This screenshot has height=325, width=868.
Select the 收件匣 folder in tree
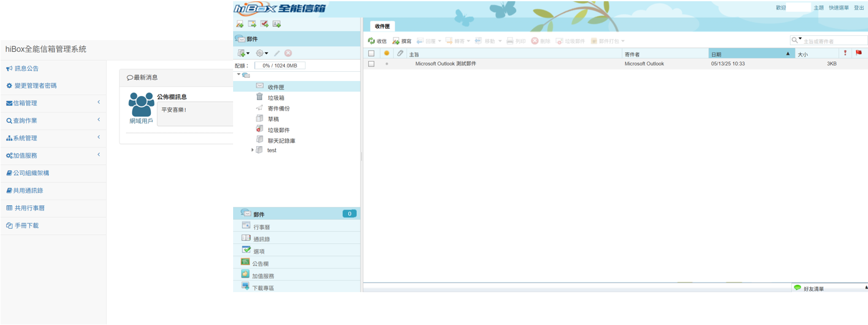(x=296, y=86)
